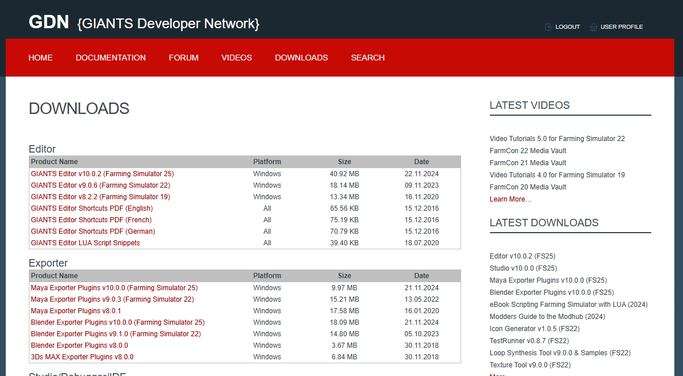Viewport: 683px width, 376px height.
Task: Click the date 16.01.2020
Action: point(422,311)
